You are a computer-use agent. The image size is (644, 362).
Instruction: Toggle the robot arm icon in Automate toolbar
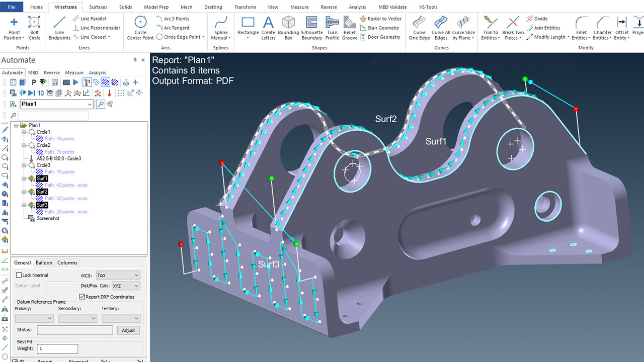(x=87, y=82)
